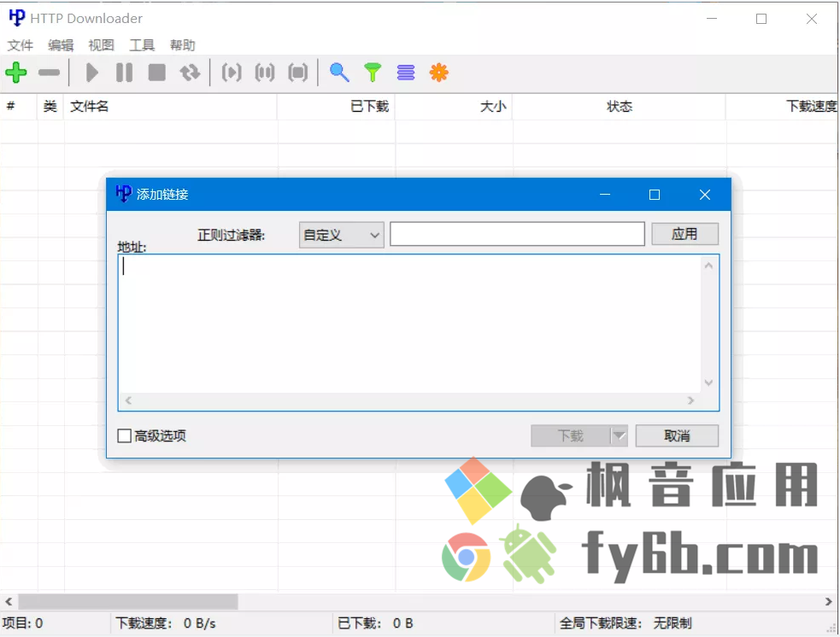This screenshot has height=637, width=840.
Task: Click the green funnel filter icon
Action: click(373, 73)
